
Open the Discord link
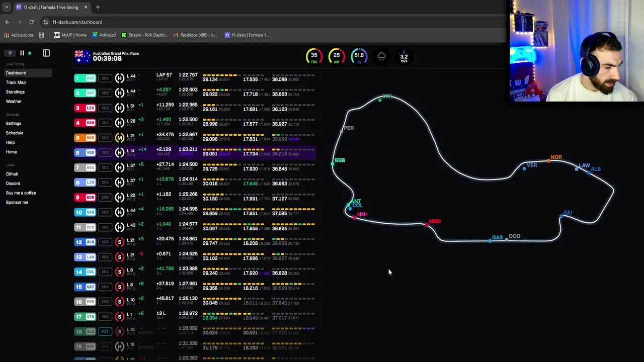tap(13, 184)
